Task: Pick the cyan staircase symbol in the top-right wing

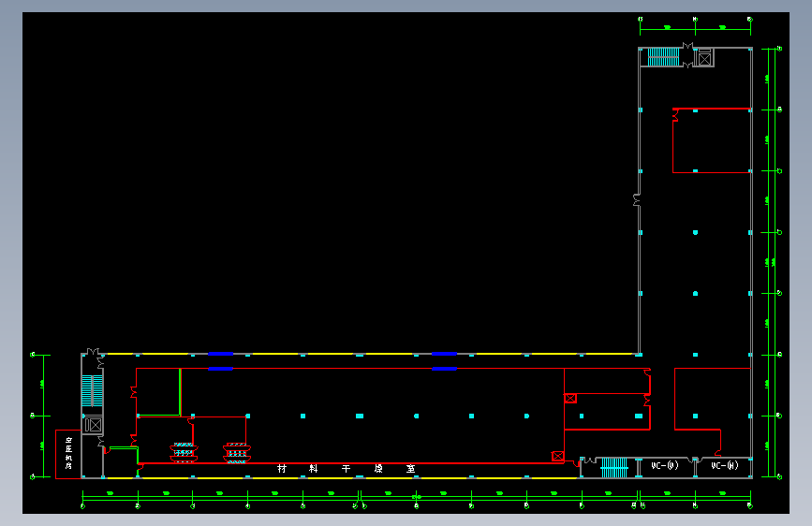Action: [663, 57]
